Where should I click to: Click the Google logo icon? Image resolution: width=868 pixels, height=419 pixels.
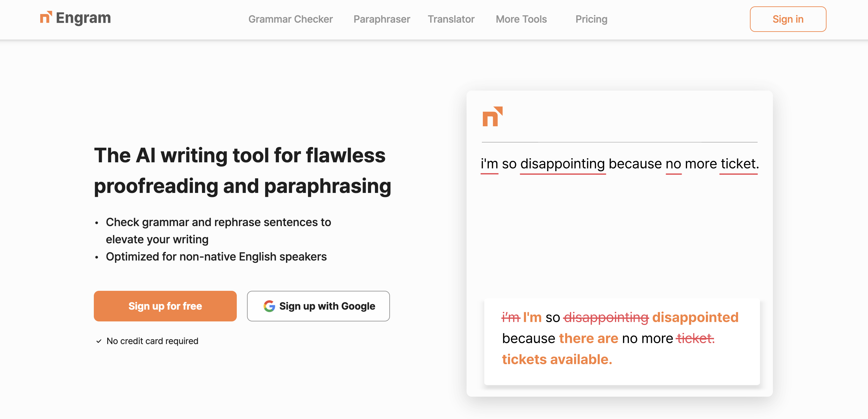[x=269, y=306]
